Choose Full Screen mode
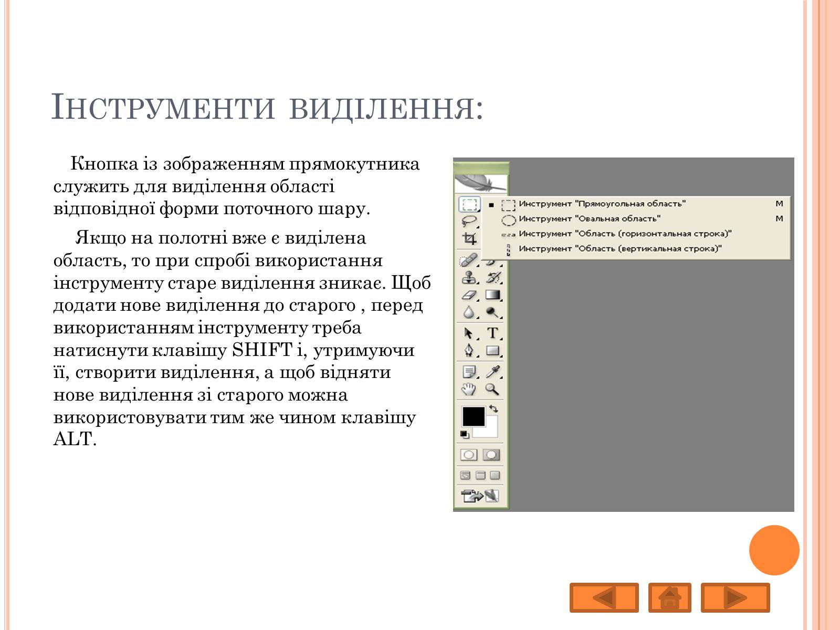 pos(495,476)
